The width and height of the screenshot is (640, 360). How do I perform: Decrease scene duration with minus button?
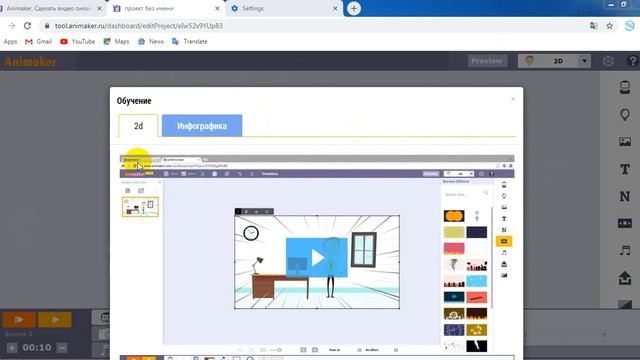click(x=62, y=348)
